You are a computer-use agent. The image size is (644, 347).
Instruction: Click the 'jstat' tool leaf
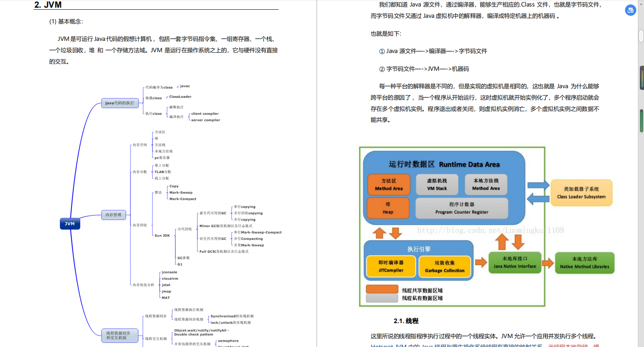pos(166,285)
